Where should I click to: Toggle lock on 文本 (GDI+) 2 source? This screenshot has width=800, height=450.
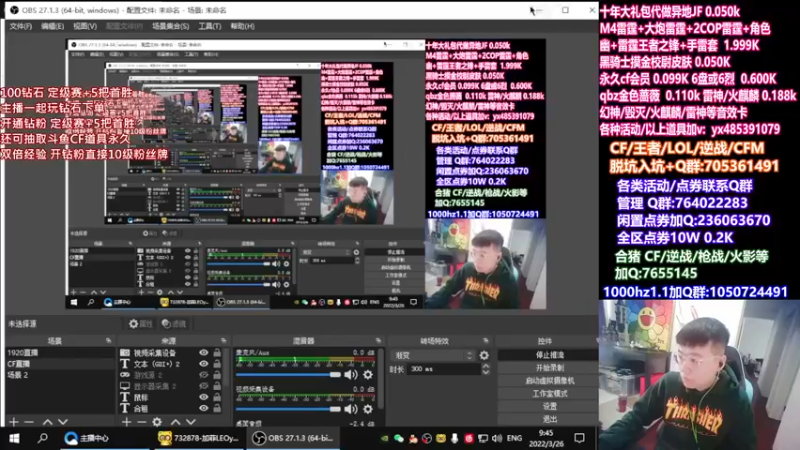[x=217, y=364]
